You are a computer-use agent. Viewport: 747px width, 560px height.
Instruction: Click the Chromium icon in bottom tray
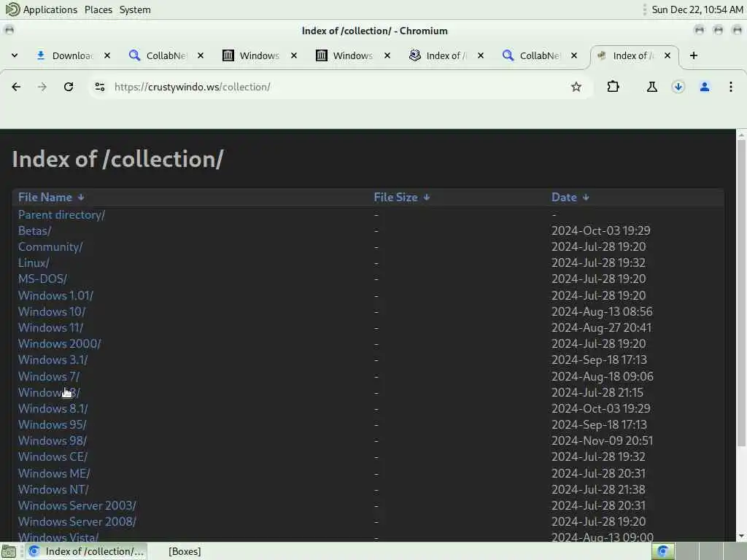point(662,551)
